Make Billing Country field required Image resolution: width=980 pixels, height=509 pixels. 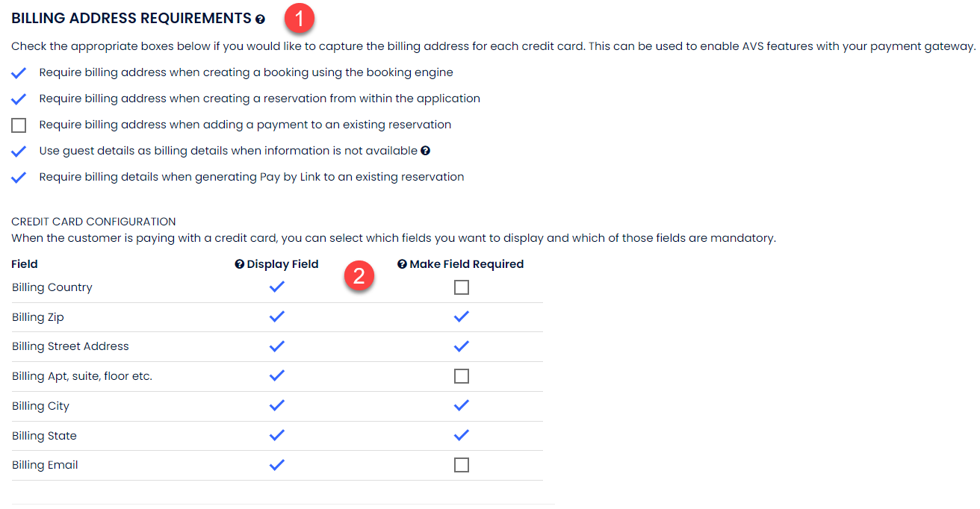(x=462, y=287)
